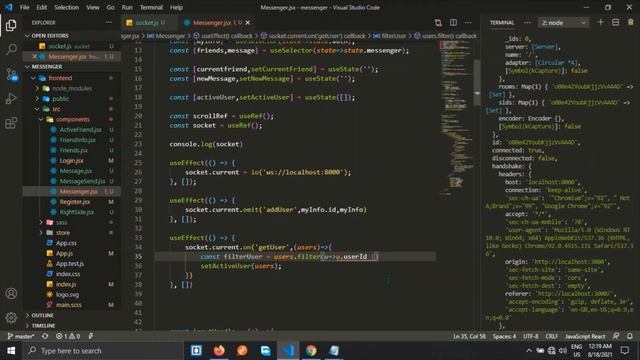Split the editor to the right

click(x=453, y=22)
